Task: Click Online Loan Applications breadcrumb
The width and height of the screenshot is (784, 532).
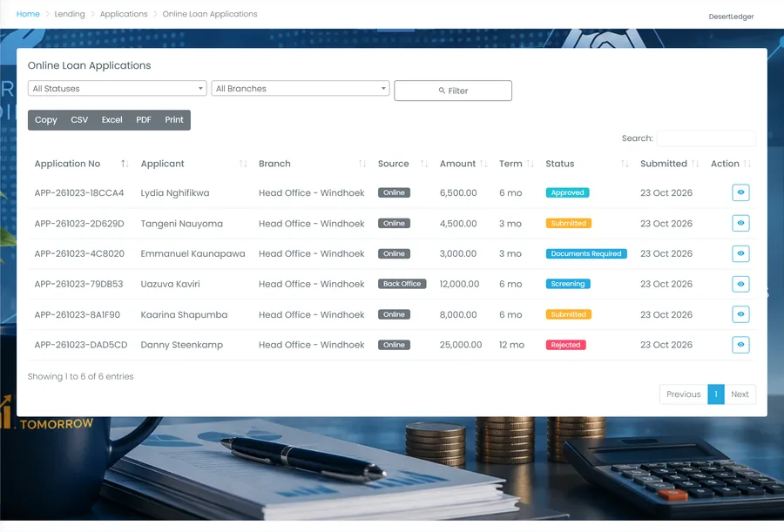Action: (x=210, y=14)
